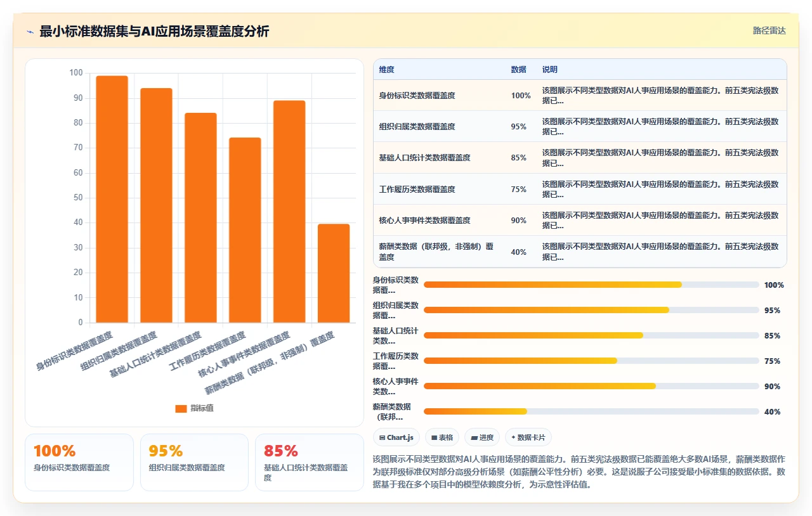Select the Chart.js tag
812x516 pixels.
[396, 437]
